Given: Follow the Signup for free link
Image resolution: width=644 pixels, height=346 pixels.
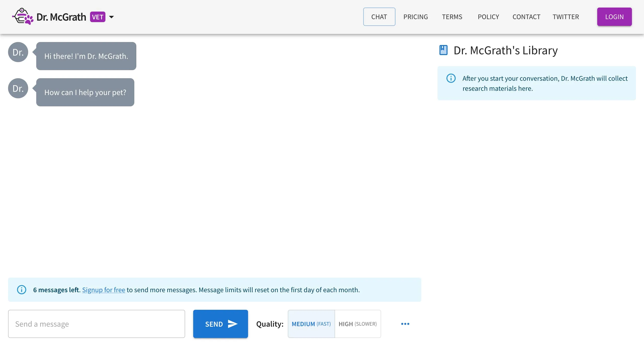Looking at the screenshot, I should pyautogui.click(x=104, y=290).
